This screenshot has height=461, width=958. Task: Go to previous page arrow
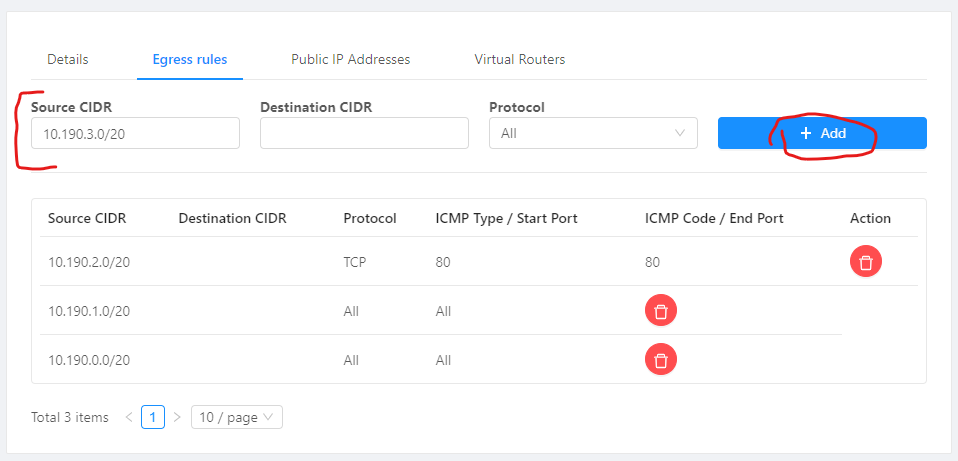point(129,417)
